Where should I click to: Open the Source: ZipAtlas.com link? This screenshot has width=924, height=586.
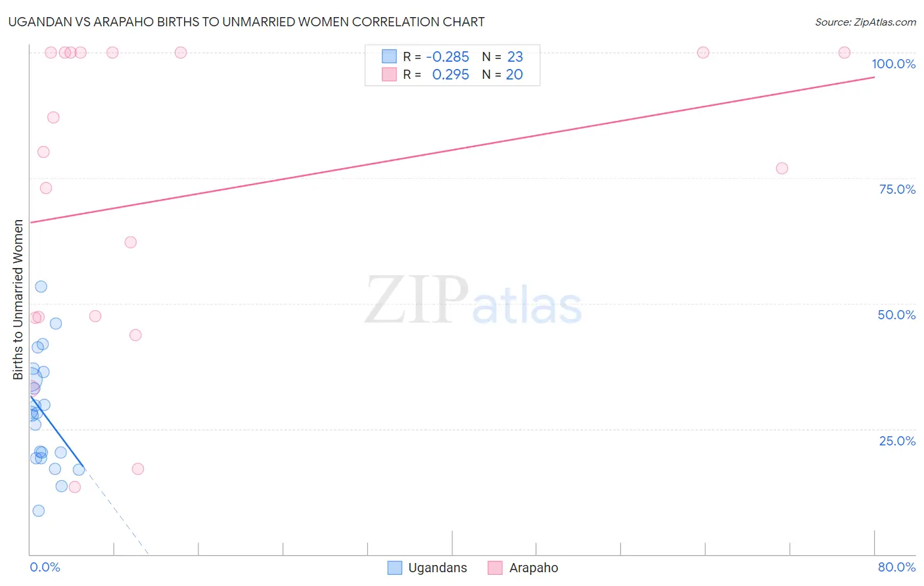pyautogui.click(x=865, y=22)
